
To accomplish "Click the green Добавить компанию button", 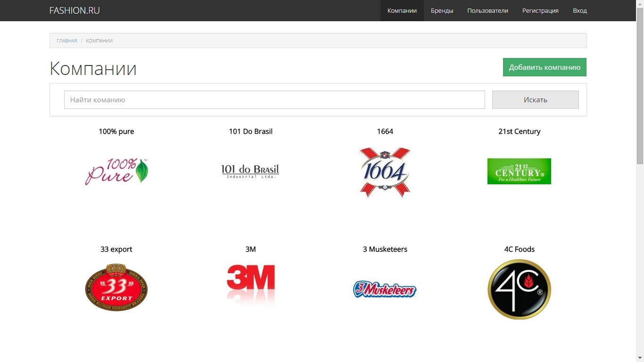I will point(545,67).
